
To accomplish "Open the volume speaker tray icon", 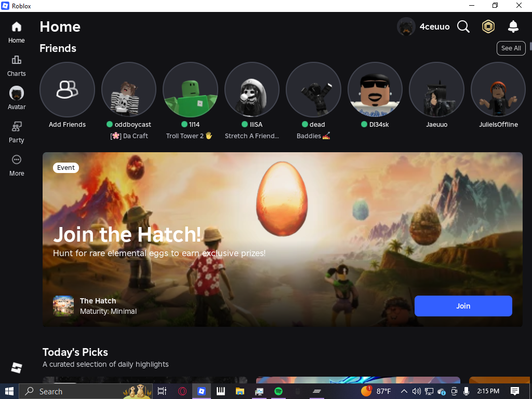I will (416, 391).
